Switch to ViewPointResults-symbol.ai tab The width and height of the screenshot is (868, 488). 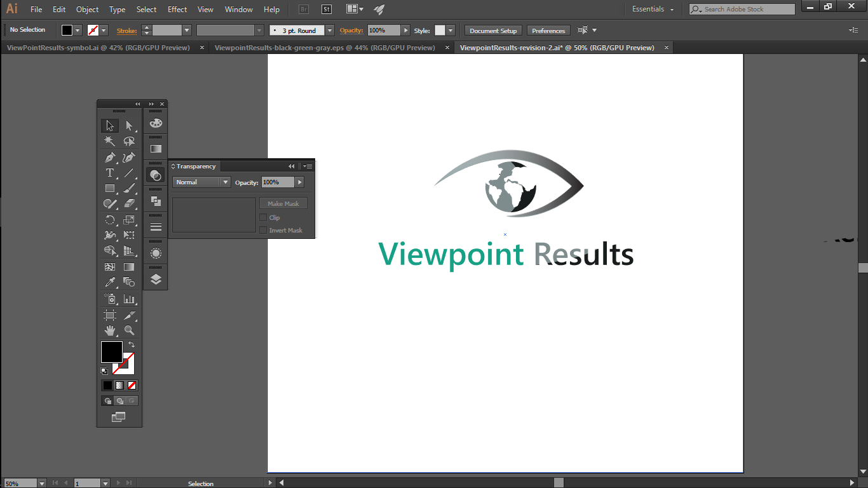(98, 48)
